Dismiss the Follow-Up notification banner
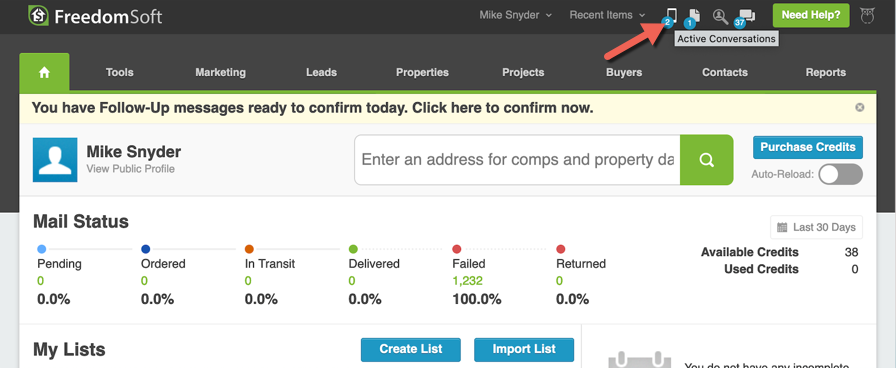The width and height of the screenshot is (896, 368). [x=860, y=107]
